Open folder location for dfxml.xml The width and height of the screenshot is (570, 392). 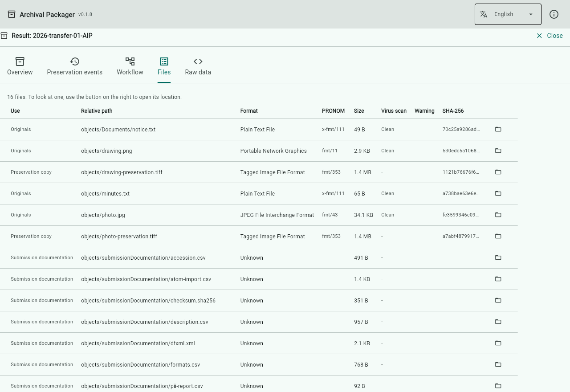click(x=498, y=343)
